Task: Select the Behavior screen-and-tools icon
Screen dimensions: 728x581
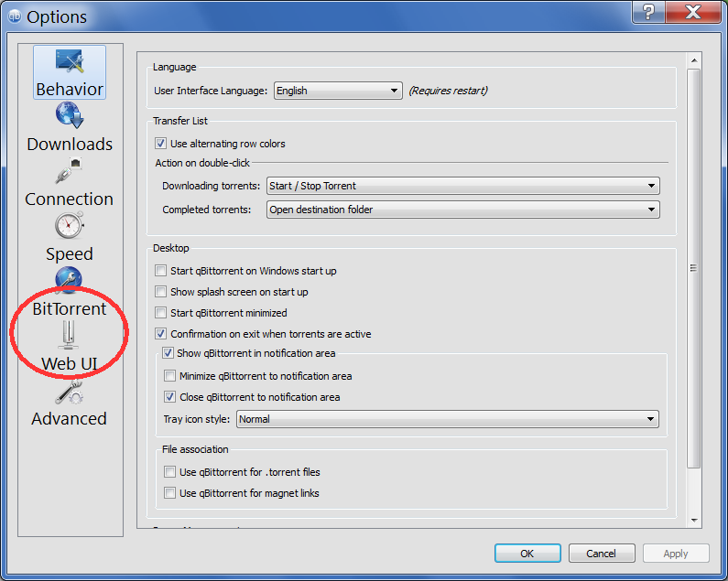Action: pyautogui.click(x=70, y=60)
